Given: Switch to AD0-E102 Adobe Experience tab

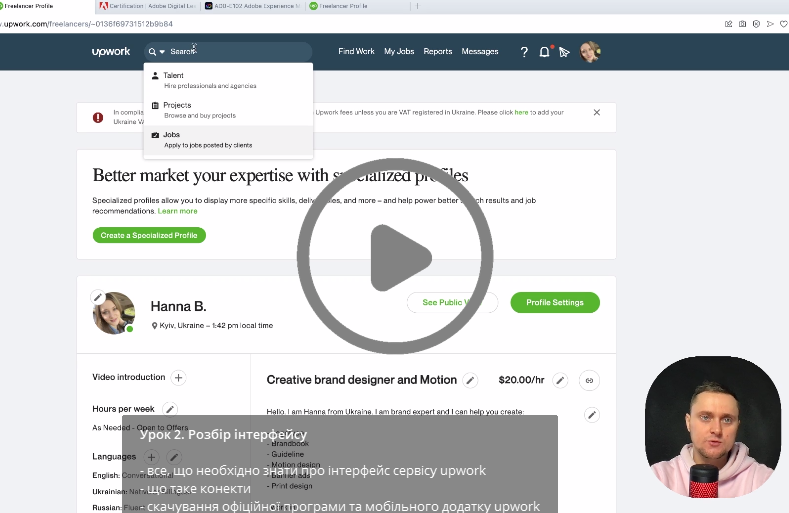Looking at the screenshot, I should coord(253,6).
